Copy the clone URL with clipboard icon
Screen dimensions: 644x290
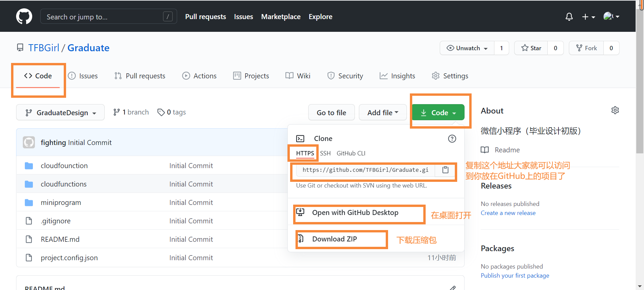click(x=445, y=170)
